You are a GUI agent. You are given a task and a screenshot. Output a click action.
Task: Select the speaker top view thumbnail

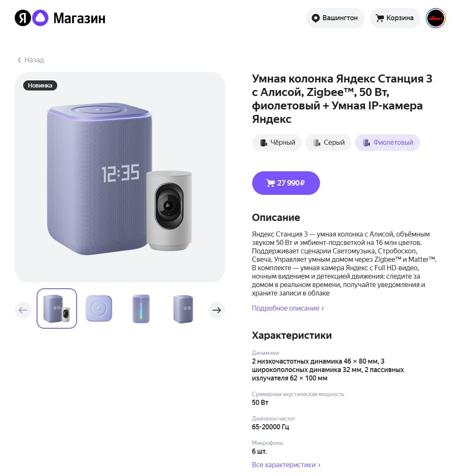pyautogui.click(x=99, y=308)
